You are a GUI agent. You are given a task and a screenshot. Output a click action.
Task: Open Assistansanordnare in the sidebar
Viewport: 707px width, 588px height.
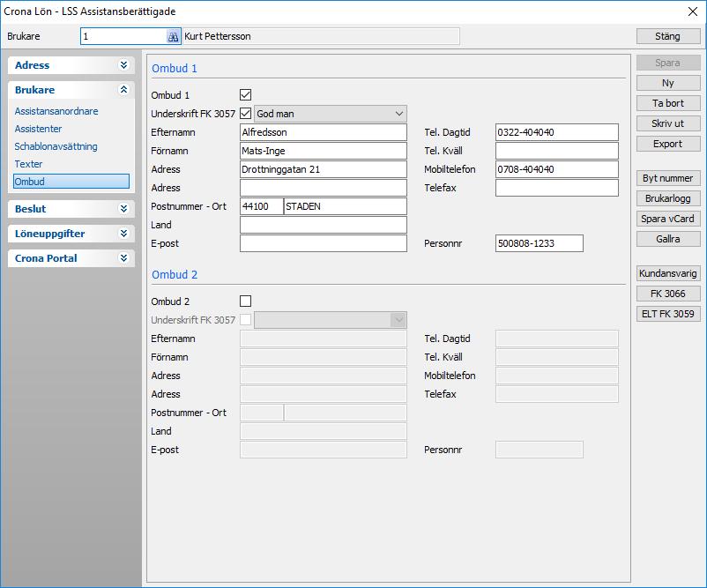coord(56,111)
